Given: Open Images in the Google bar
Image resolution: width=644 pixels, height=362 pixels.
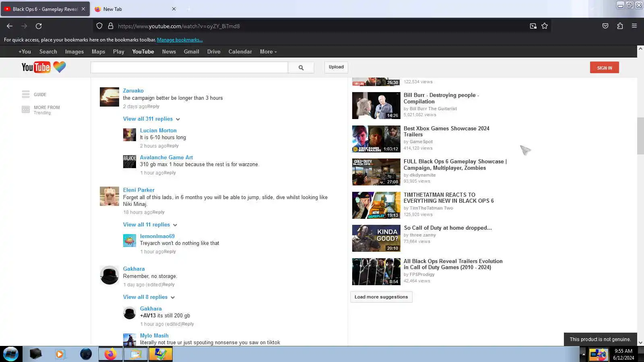Looking at the screenshot, I should pyautogui.click(x=74, y=51).
